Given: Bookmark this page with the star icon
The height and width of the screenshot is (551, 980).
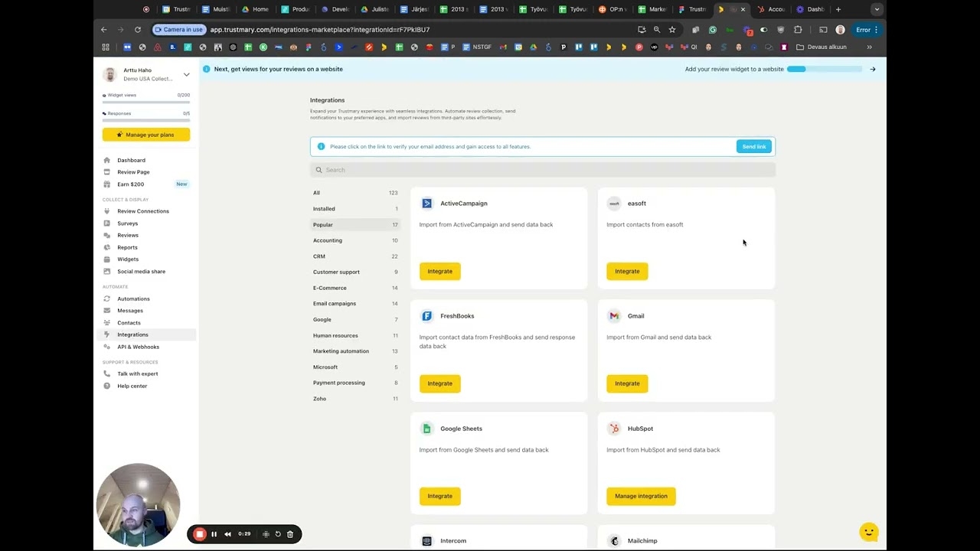Looking at the screenshot, I should (672, 30).
